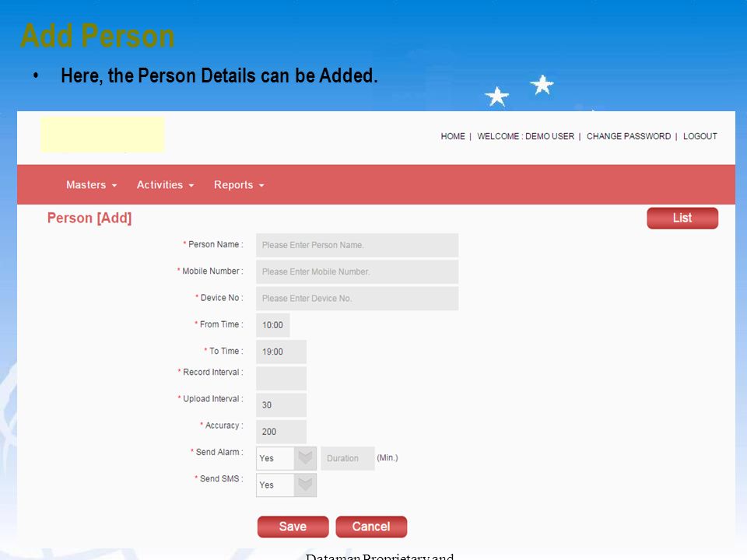
Task: Click the yellow logo placeholder
Action: point(103,135)
